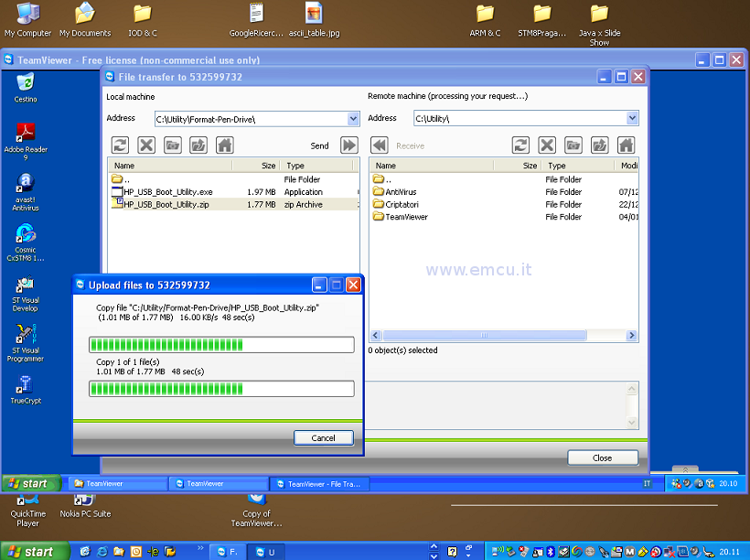Select the Cosmic CxSTM8 desktop icon
750x560 pixels.
(x=26, y=242)
